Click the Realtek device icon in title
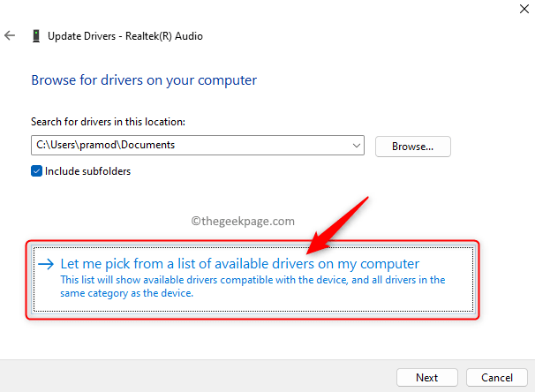535x392 pixels. pos(35,36)
